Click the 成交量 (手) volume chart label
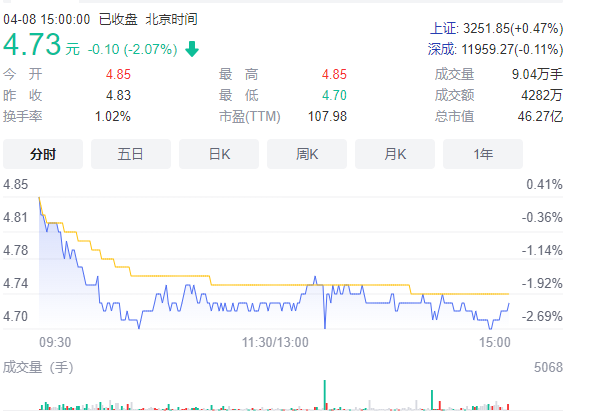603x415 pixels. pos(38,367)
